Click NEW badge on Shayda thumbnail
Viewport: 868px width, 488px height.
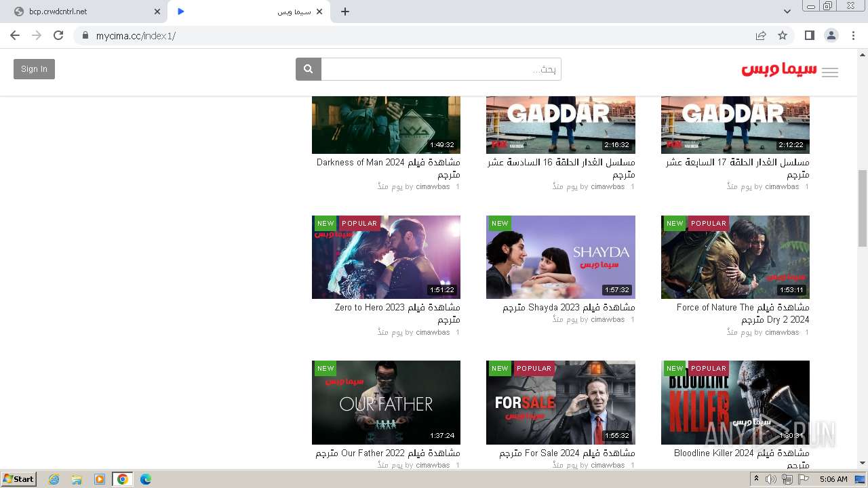(500, 223)
